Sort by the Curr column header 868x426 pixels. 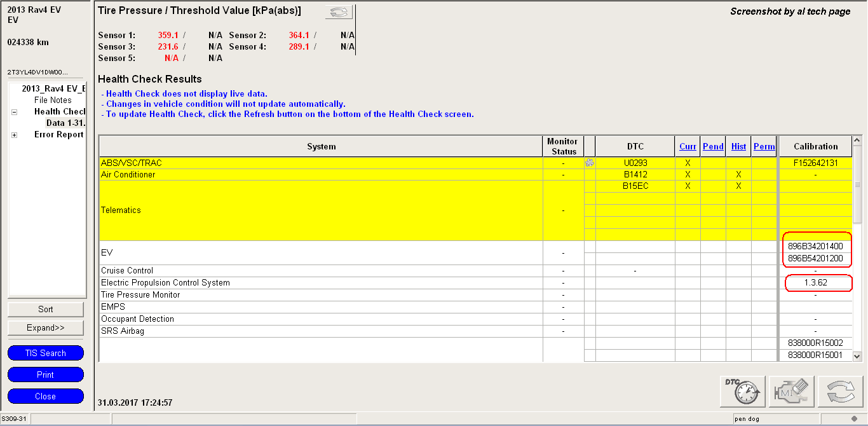(688, 146)
